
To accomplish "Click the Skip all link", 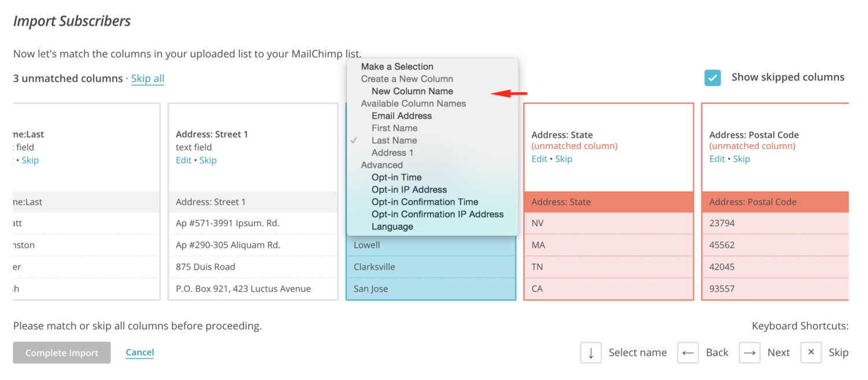I will [148, 79].
